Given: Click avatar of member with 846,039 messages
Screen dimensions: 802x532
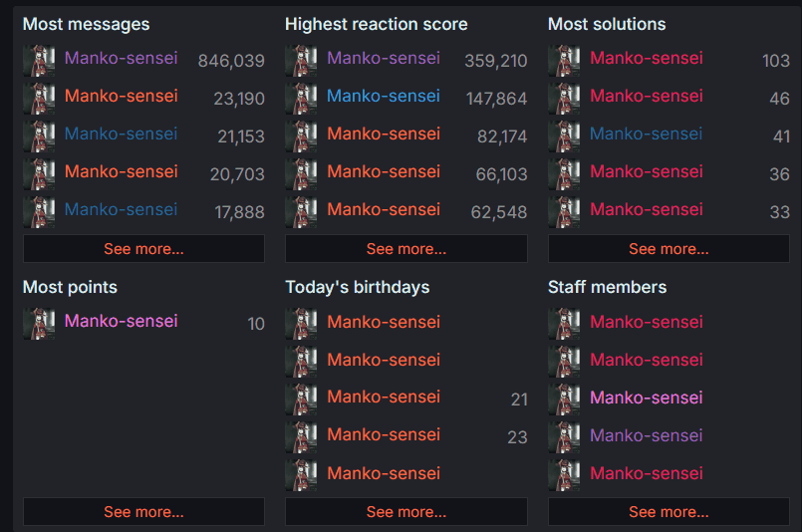Looking at the screenshot, I should point(39,61).
